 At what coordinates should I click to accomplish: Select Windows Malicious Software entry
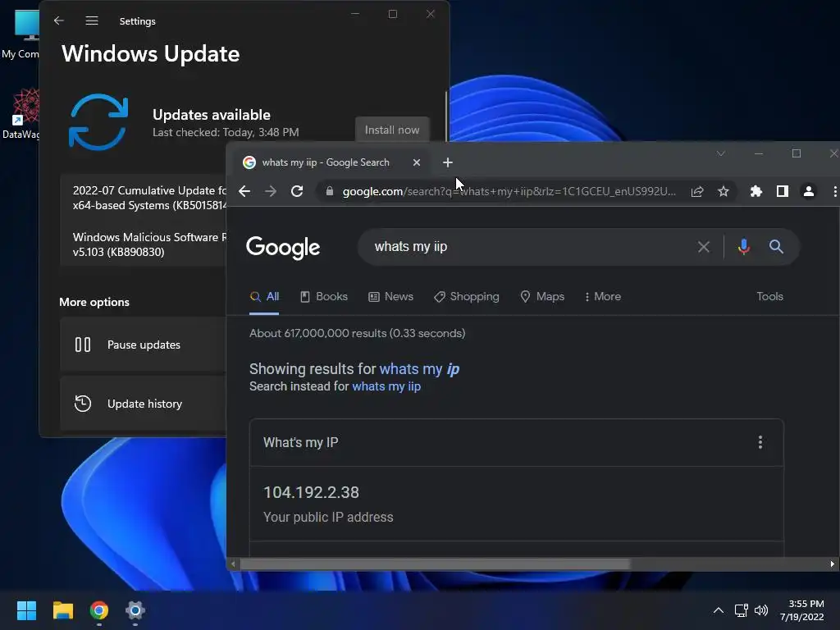point(150,244)
